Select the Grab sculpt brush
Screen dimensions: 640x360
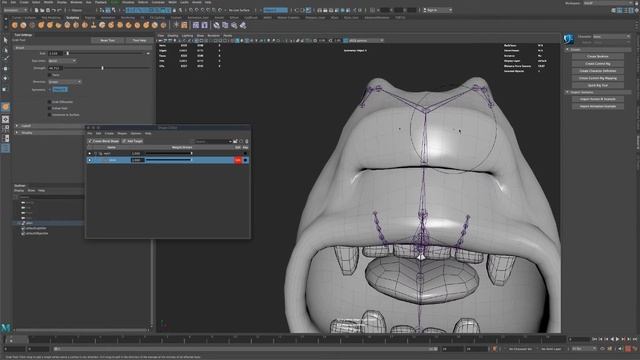(41, 25)
